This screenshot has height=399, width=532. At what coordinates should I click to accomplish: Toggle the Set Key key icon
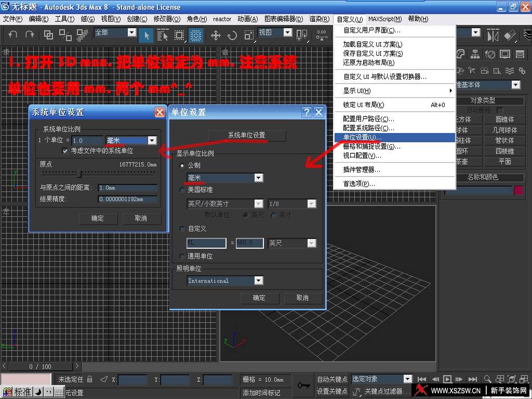click(x=303, y=385)
